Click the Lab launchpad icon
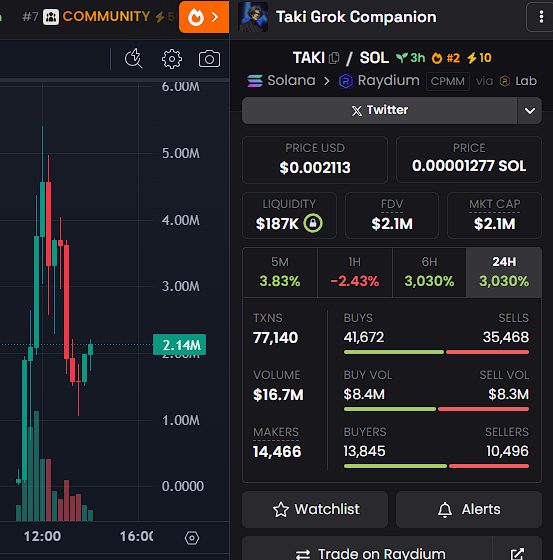This screenshot has width=553, height=560. [x=505, y=81]
